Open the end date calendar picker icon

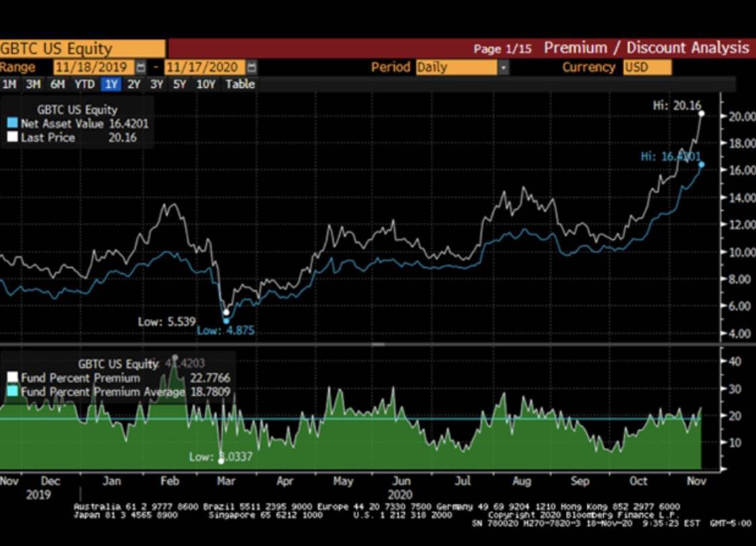click(252, 67)
